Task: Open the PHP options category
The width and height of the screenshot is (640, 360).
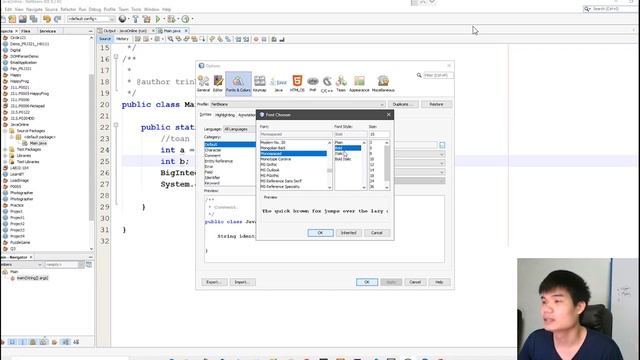Action: coord(313,84)
